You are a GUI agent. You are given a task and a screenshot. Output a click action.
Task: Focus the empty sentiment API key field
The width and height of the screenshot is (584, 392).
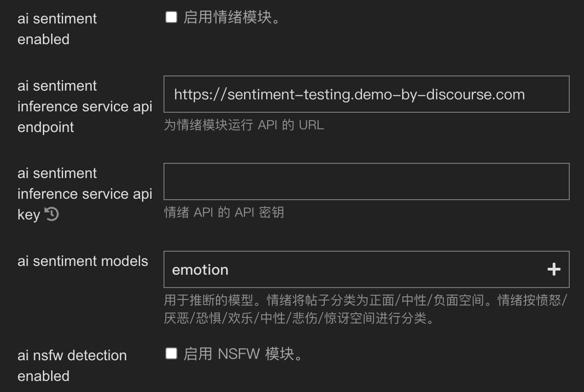tap(367, 181)
